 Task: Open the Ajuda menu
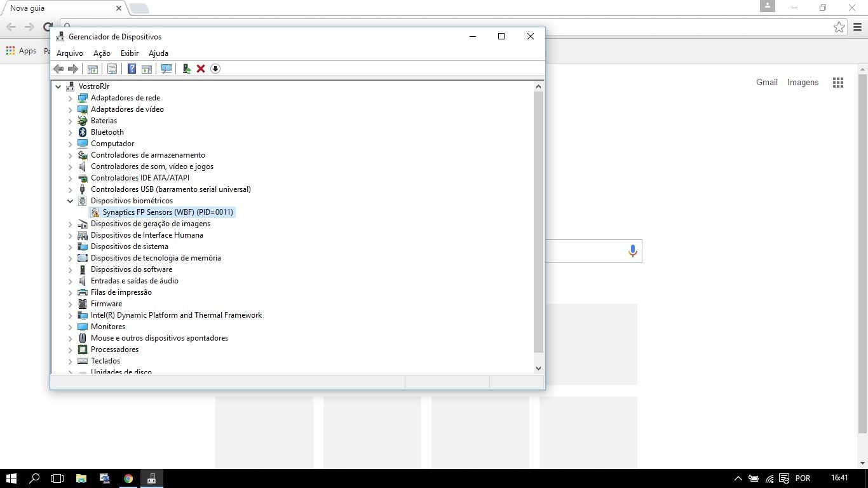point(158,53)
